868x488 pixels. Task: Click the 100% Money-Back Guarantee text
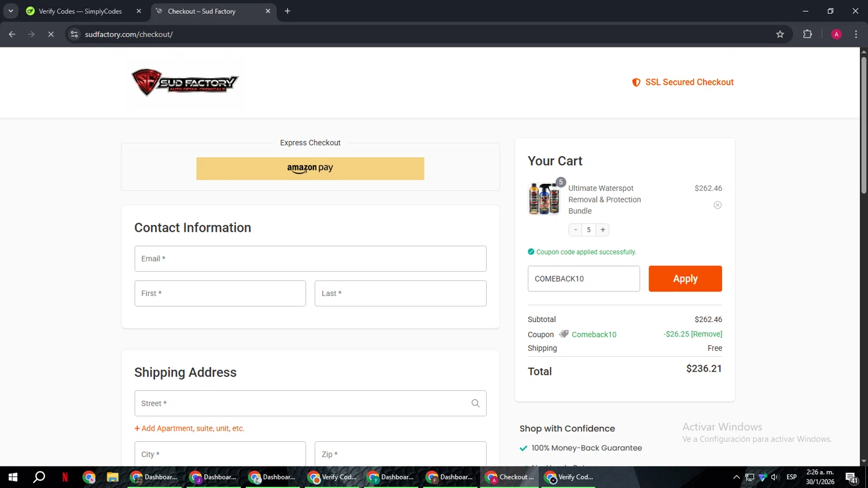[587, 448]
